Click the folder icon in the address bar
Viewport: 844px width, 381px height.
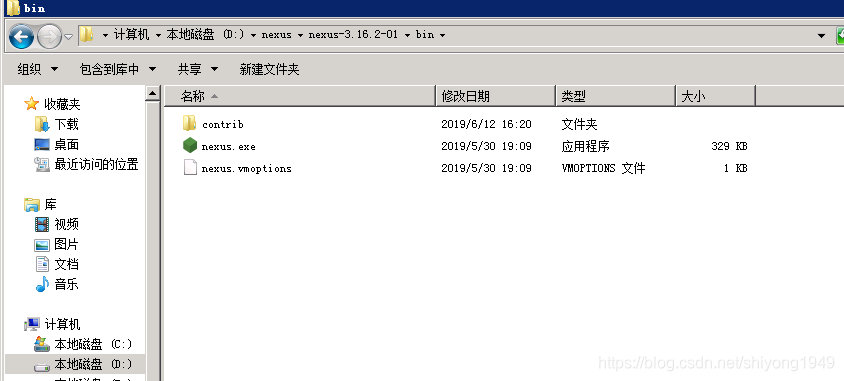pyautogui.click(x=86, y=35)
